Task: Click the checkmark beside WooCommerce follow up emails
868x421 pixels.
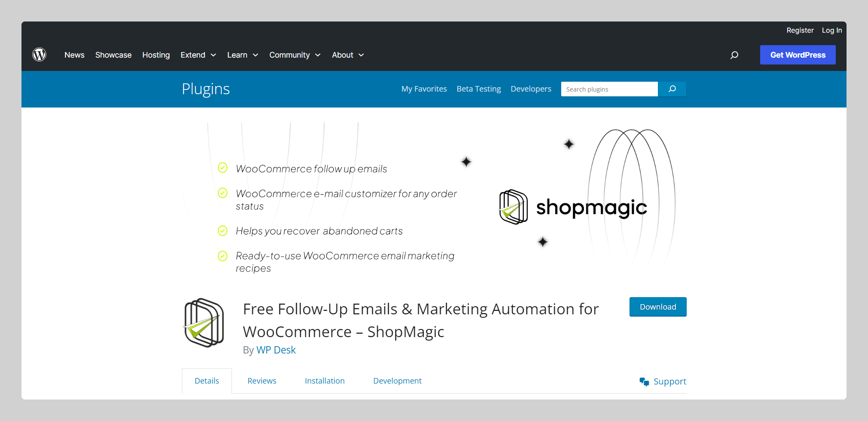Action: (x=223, y=168)
